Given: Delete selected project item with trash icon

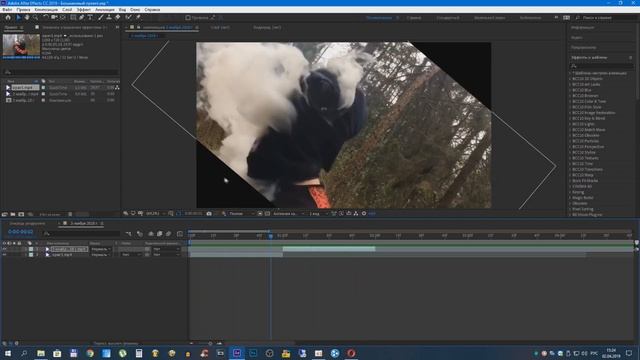Looking at the screenshot, I should click(70, 214).
